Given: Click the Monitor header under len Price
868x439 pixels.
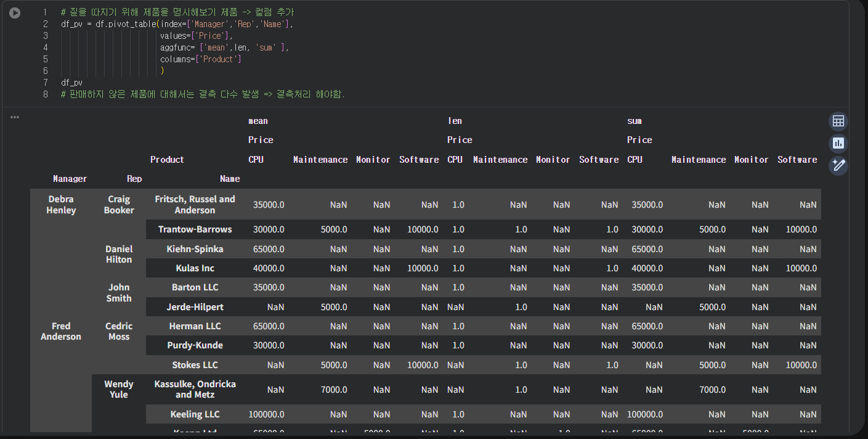Looking at the screenshot, I should tap(553, 160).
